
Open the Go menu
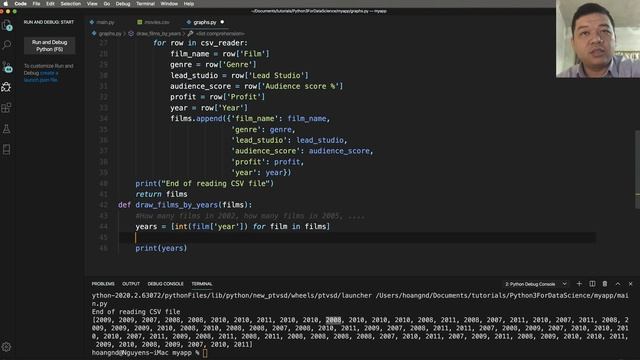107,4
